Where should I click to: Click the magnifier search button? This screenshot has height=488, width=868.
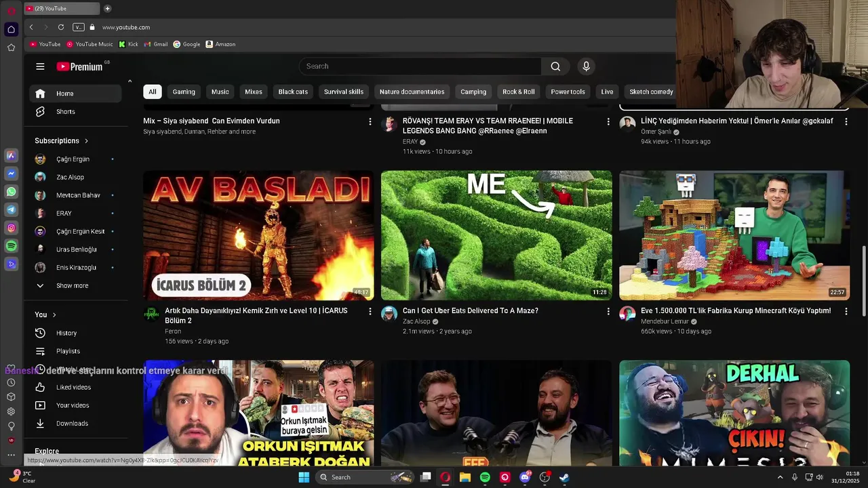point(555,66)
